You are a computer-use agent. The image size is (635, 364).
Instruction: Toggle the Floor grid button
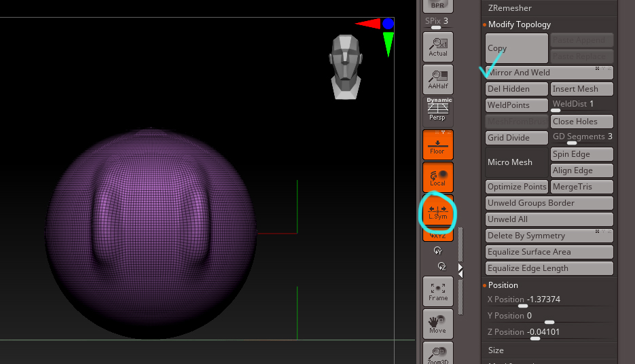pos(438,145)
